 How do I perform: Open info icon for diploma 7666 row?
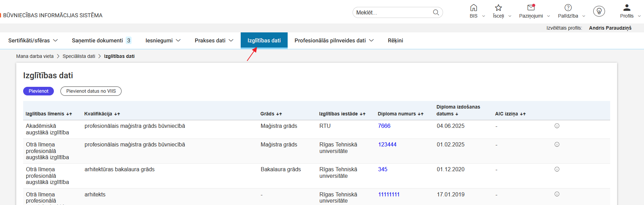click(557, 126)
